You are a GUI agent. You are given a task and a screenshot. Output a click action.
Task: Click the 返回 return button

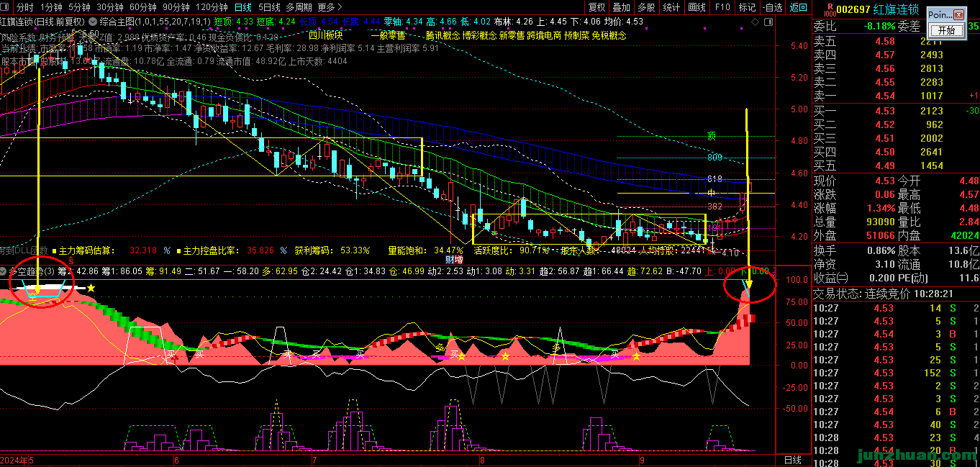point(798,7)
